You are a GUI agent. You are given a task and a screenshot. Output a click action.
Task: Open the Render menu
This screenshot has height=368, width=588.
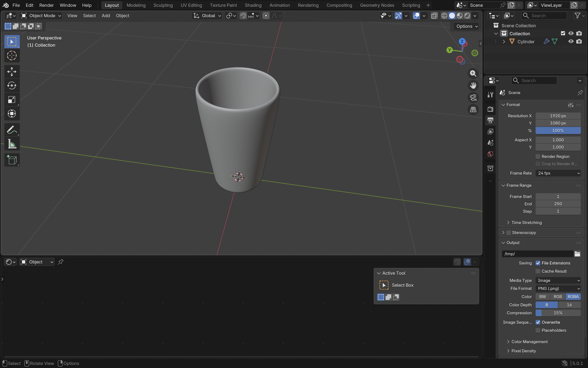pos(46,5)
